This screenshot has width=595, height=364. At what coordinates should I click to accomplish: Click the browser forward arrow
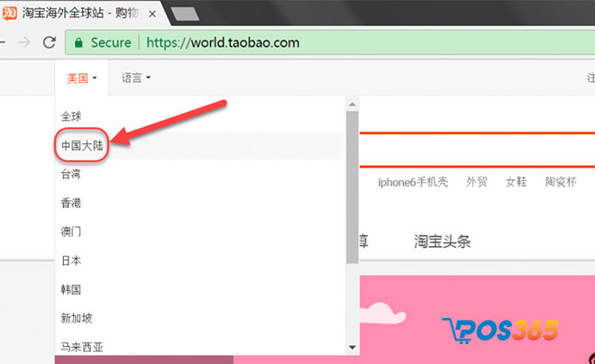(x=24, y=42)
